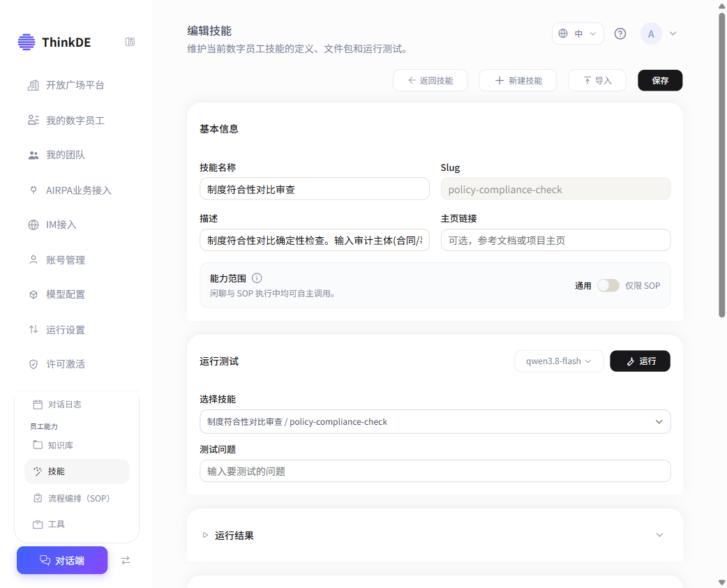Open 模型配置 in sidebar
Viewport: 727px width, 588px height.
point(66,294)
